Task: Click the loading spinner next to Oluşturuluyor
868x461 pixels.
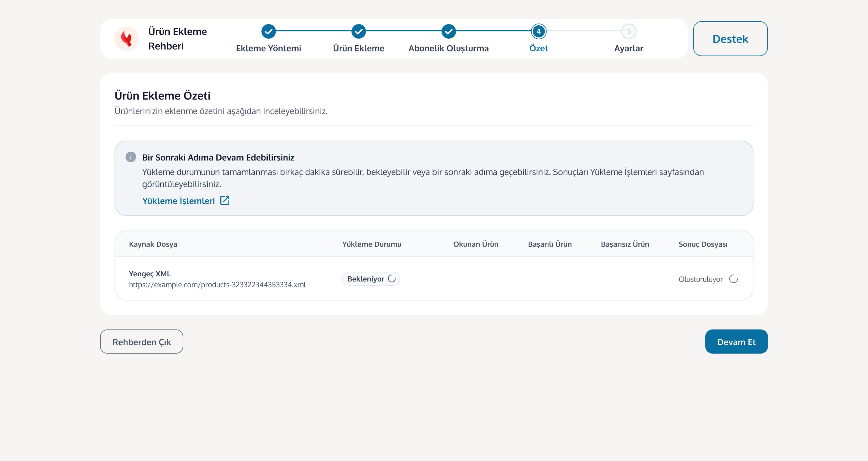Action: pos(733,279)
